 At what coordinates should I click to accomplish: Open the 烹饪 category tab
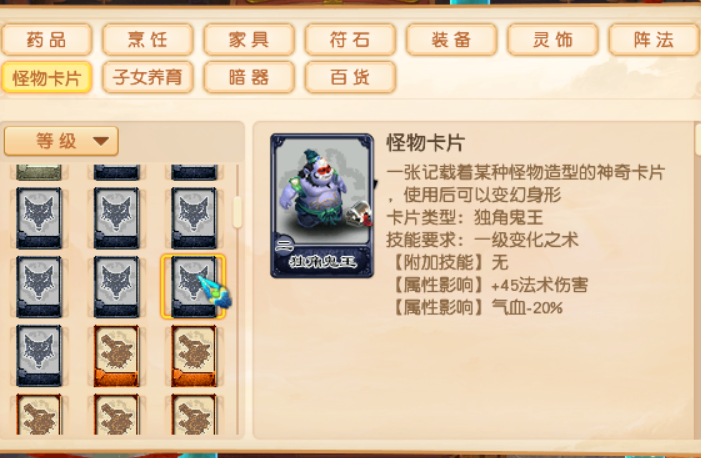pos(148,40)
